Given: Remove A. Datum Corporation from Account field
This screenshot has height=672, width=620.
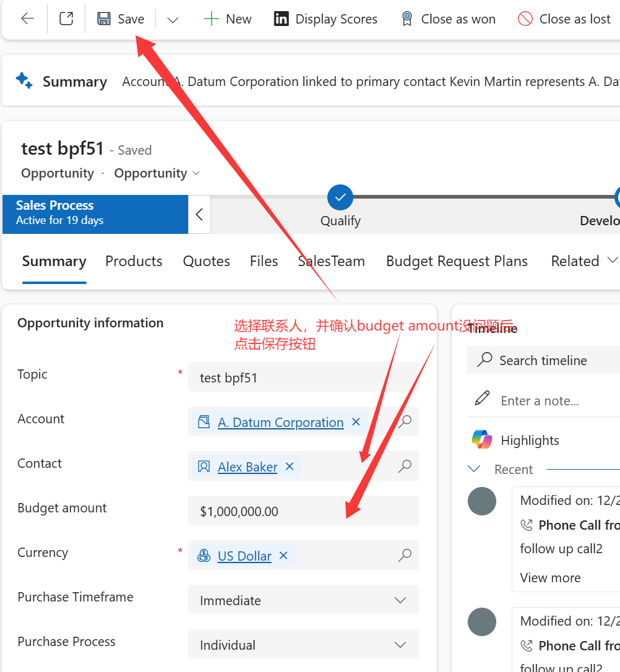Looking at the screenshot, I should (356, 422).
